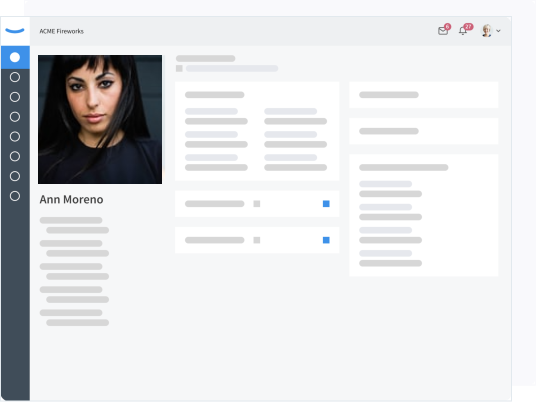Click the ACME Fireworks company name

62,31
